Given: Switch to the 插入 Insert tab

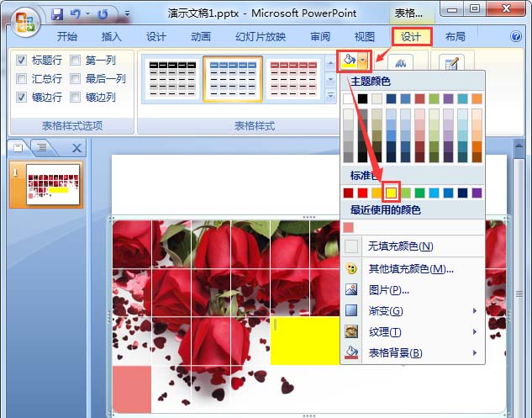Looking at the screenshot, I should (x=112, y=36).
